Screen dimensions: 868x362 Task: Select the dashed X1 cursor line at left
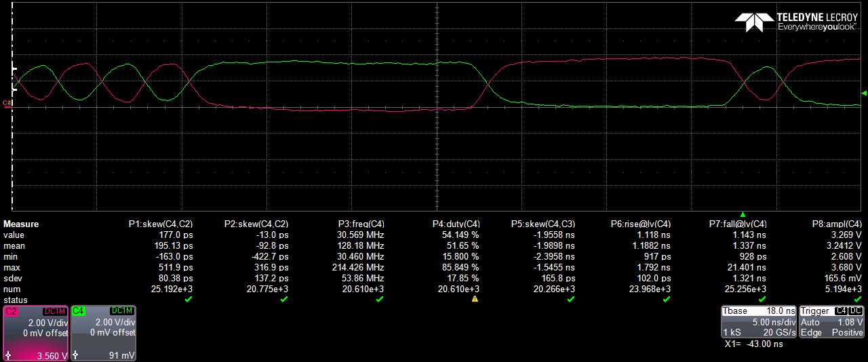point(12,136)
